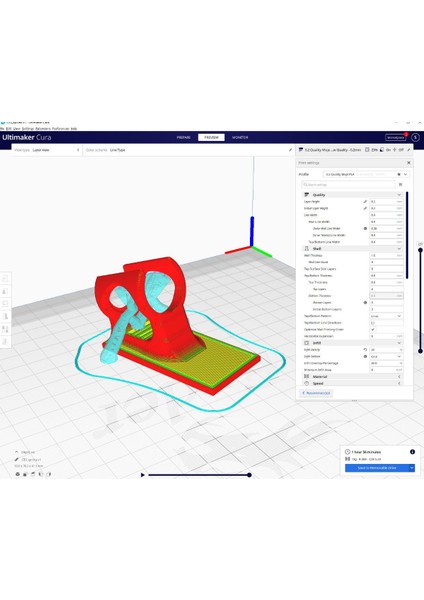Viewport: 424px width, 600px height.
Task: Open the account avatar icon
Action: pos(415,137)
